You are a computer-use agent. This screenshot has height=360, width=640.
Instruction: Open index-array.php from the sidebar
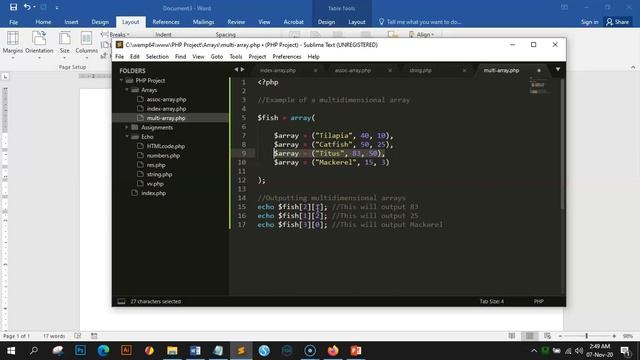[x=166, y=109]
